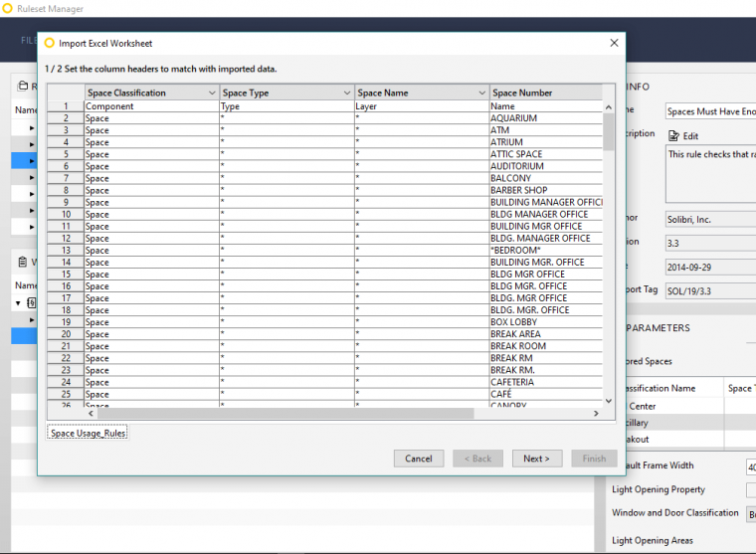Select the BREAK AREA cell
The width and height of the screenshot is (756, 554).
pyautogui.click(x=546, y=334)
